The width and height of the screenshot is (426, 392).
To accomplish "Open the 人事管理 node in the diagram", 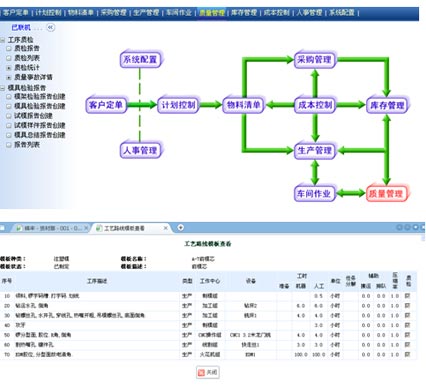I will (x=140, y=150).
